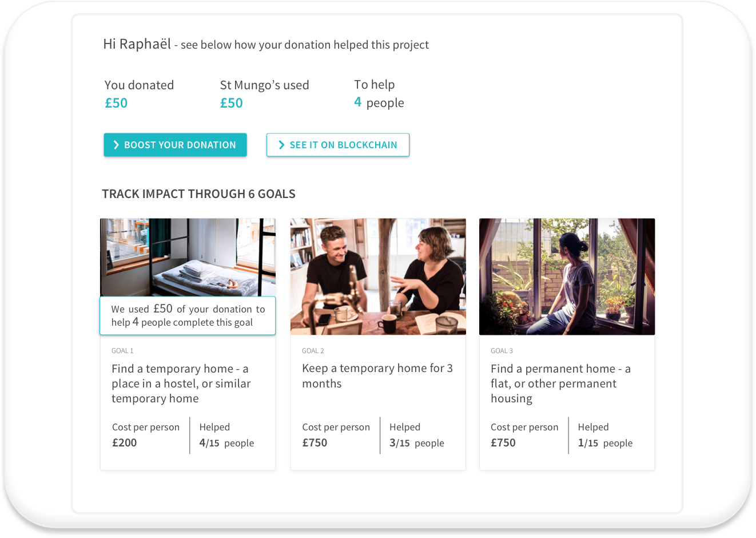The image size is (756, 538).
Task: Select the 'Find a permanent home' goal title
Action: (x=560, y=383)
